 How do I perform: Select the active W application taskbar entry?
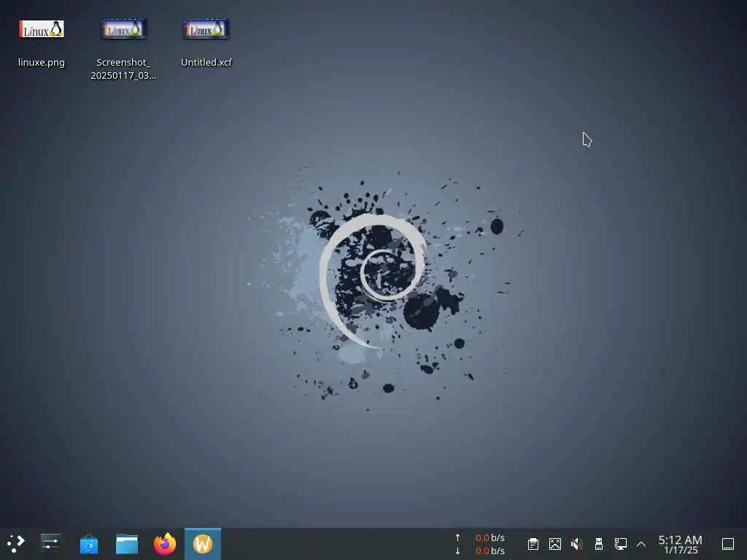[x=203, y=544]
